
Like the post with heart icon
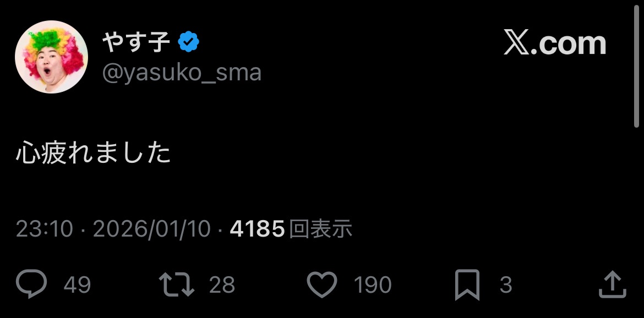tap(322, 284)
